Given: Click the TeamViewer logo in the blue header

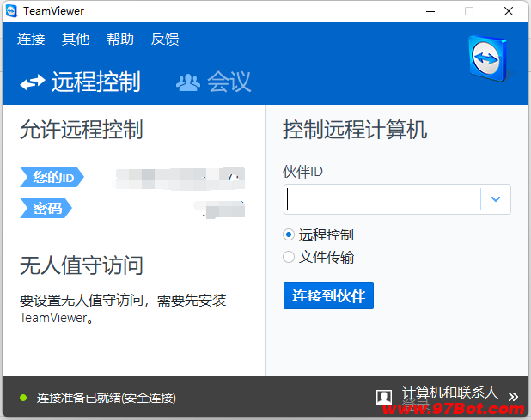Looking at the screenshot, I should pyautogui.click(x=489, y=58).
